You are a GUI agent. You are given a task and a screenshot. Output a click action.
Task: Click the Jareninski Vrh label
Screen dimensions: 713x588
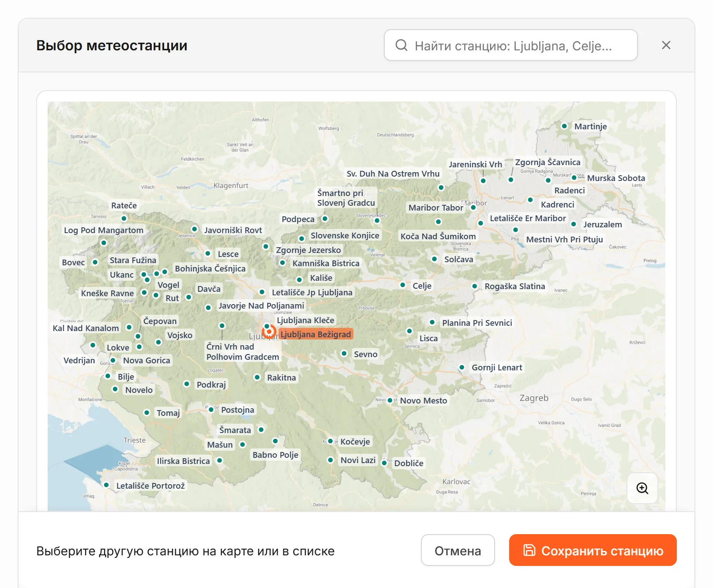pos(475,164)
